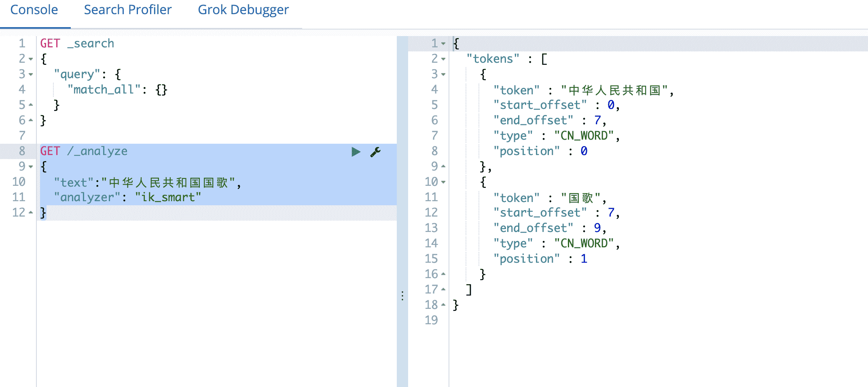Open the wrench request options menu

click(x=375, y=152)
